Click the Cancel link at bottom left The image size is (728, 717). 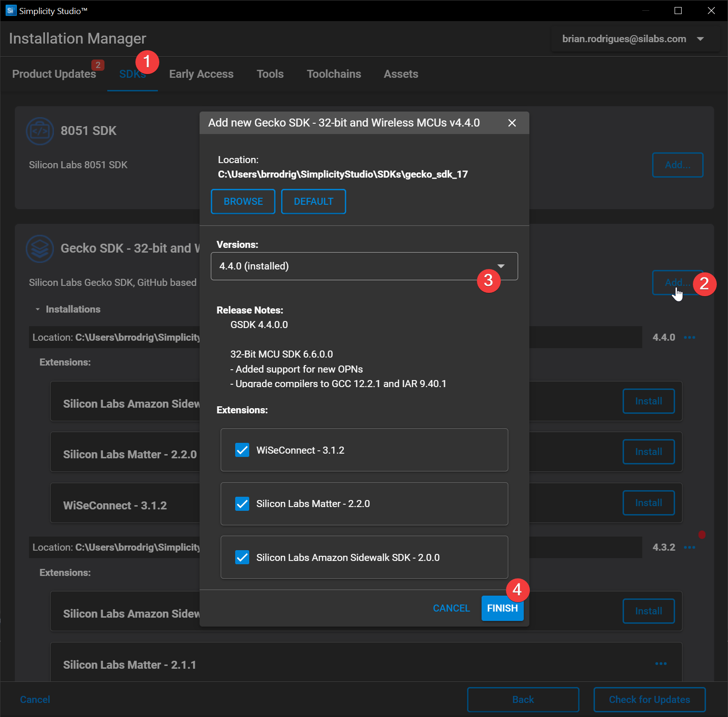tap(35, 700)
